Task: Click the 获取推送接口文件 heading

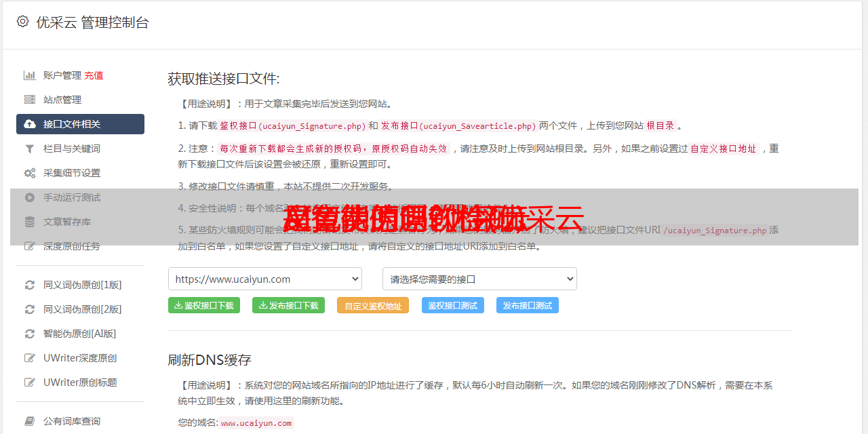Action: click(x=224, y=79)
